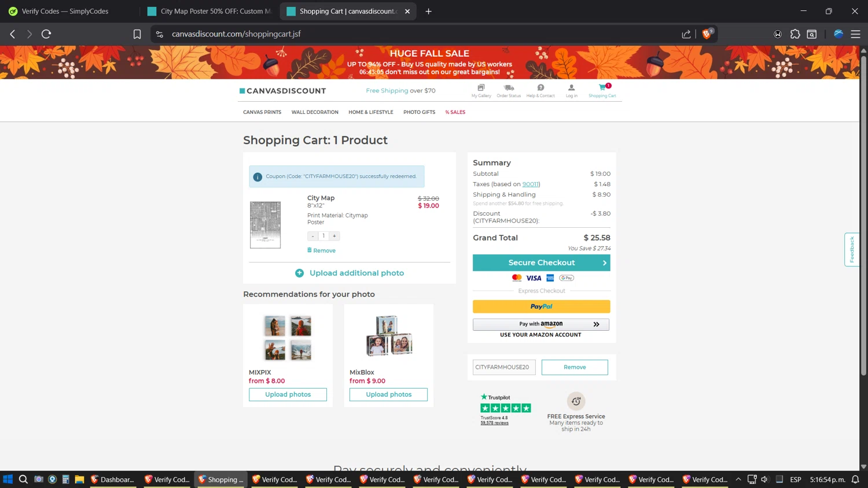This screenshot has height=488, width=868.
Task: Open the browser extensions puzzle icon
Action: [x=795, y=34]
